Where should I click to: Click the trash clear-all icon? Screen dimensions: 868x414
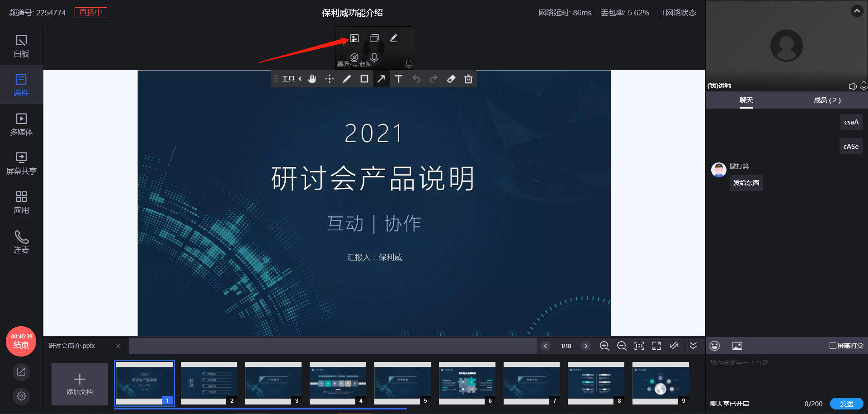click(468, 79)
